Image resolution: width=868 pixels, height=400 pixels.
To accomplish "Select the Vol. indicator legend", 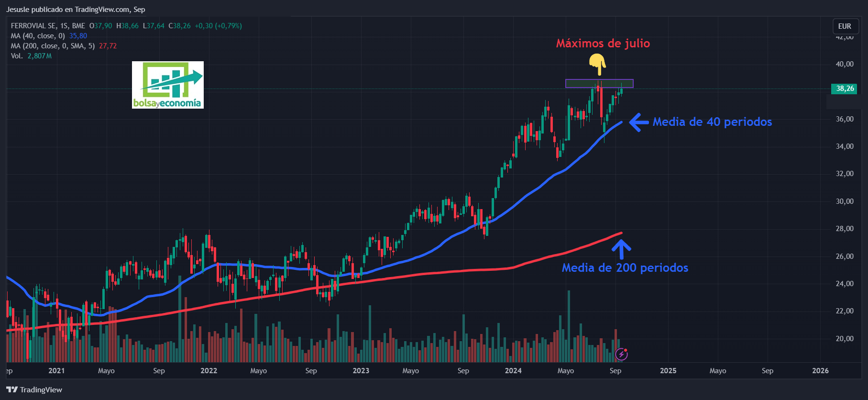I will [x=17, y=56].
